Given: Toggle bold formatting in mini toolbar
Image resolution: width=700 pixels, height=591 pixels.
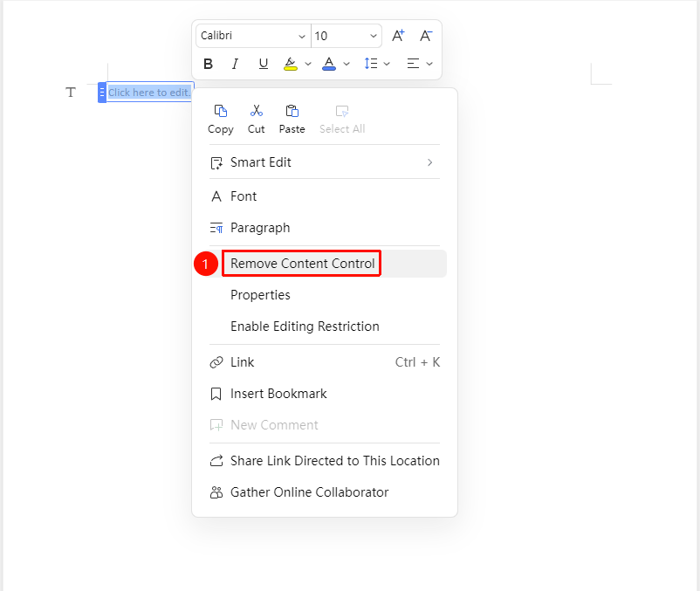Looking at the screenshot, I should [208, 64].
